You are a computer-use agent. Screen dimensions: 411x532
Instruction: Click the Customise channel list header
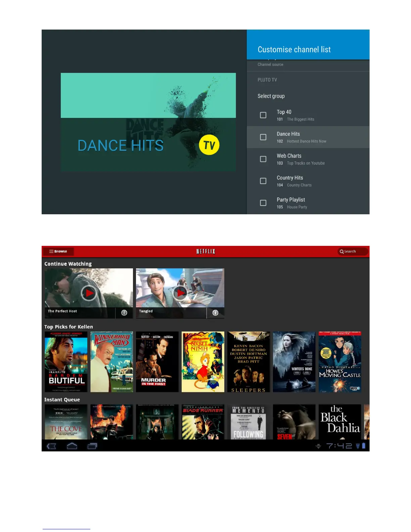[294, 50]
